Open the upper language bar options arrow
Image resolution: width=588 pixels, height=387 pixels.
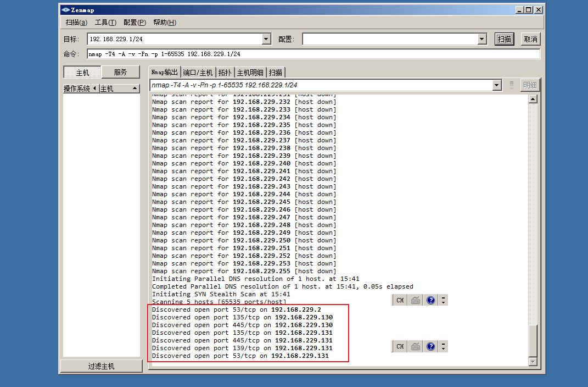(x=443, y=300)
